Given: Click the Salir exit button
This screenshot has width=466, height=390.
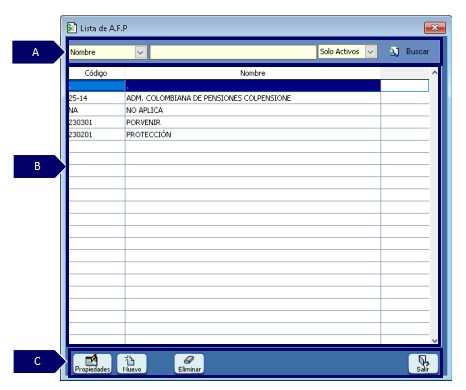Looking at the screenshot, I should click(423, 364).
